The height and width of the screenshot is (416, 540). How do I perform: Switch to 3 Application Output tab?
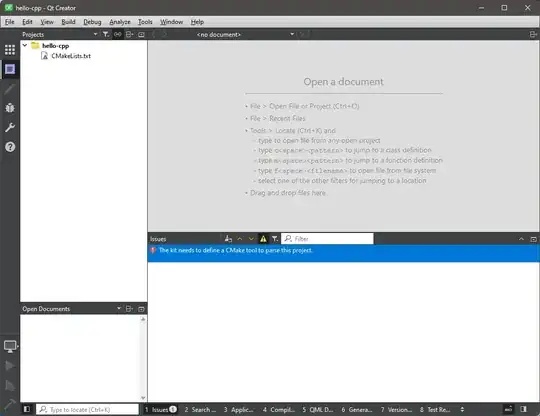tap(238, 409)
